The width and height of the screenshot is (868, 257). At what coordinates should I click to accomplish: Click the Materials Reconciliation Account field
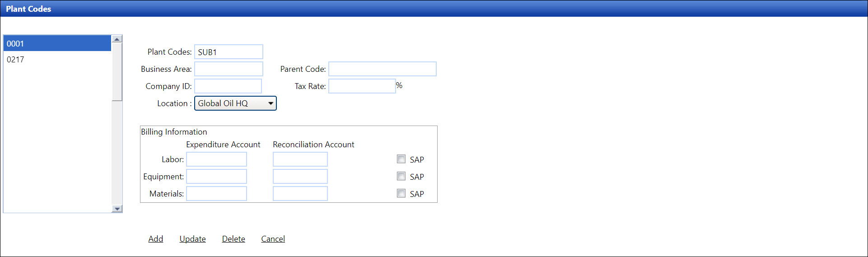300,194
